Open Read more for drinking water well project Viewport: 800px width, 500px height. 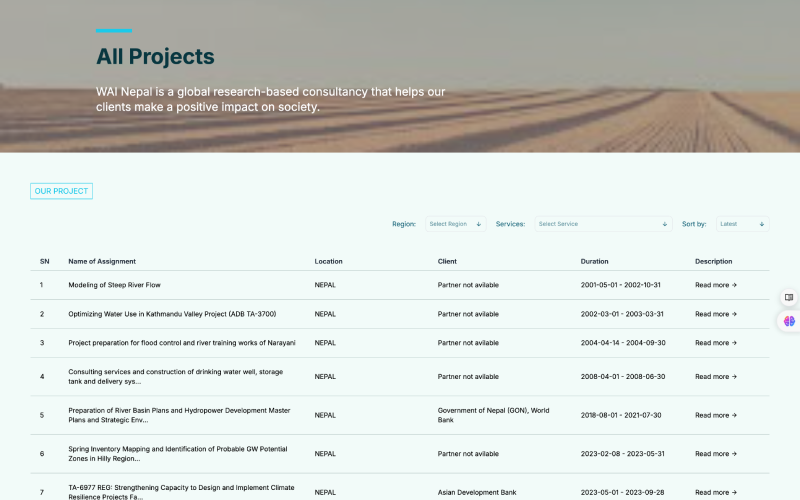(x=715, y=377)
